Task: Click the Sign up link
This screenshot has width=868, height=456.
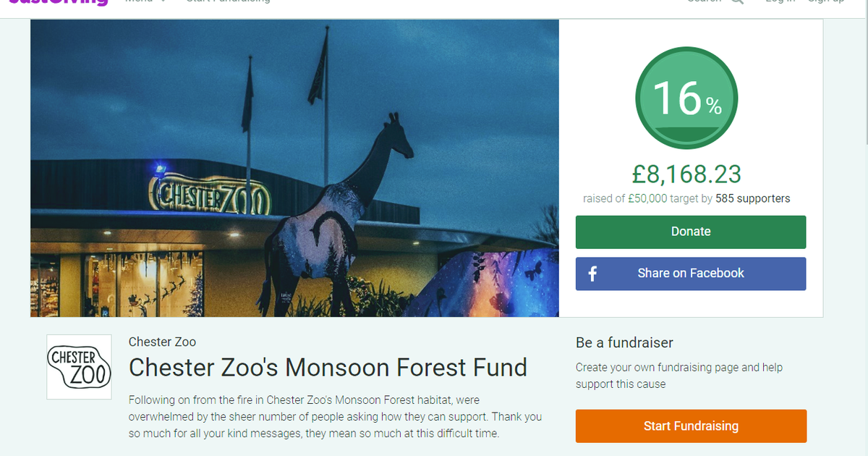Action: (x=825, y=2)
